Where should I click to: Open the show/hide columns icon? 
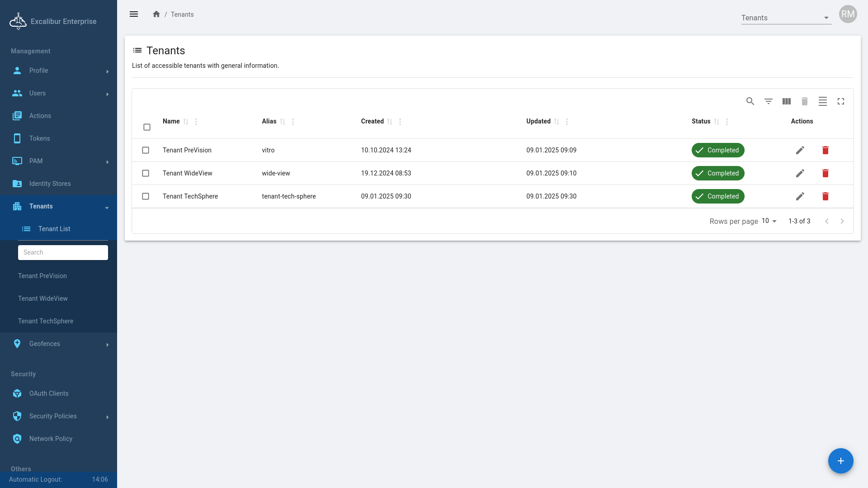786,101
